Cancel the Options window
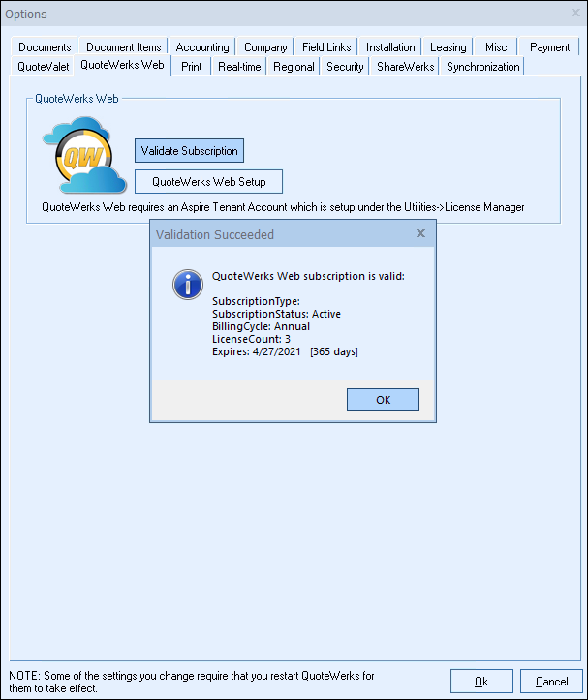 pyautogui.click(x=551, y=682)
